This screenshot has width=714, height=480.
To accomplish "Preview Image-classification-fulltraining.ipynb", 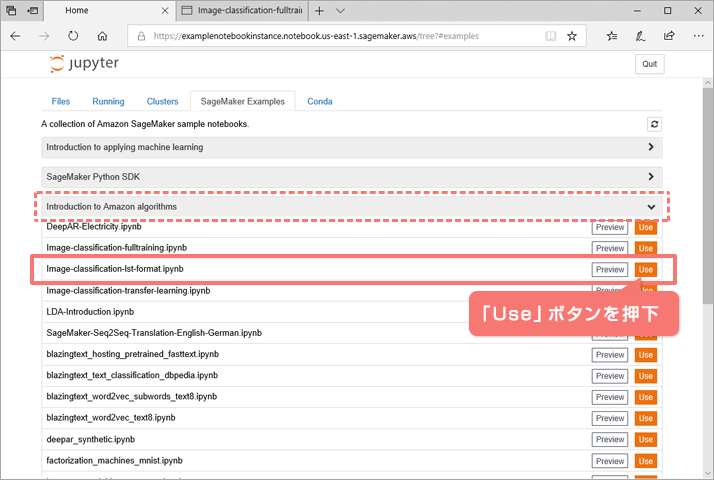I will 610,248.
